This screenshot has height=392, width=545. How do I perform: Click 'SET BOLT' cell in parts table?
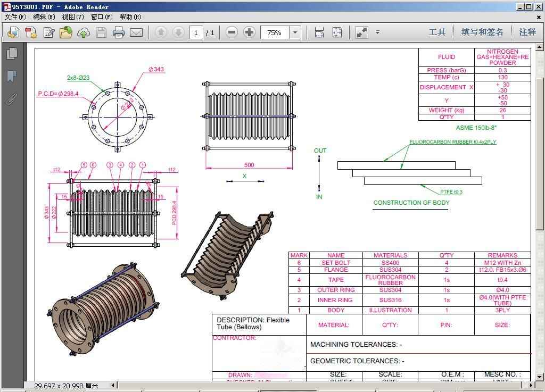click(336, 263)
